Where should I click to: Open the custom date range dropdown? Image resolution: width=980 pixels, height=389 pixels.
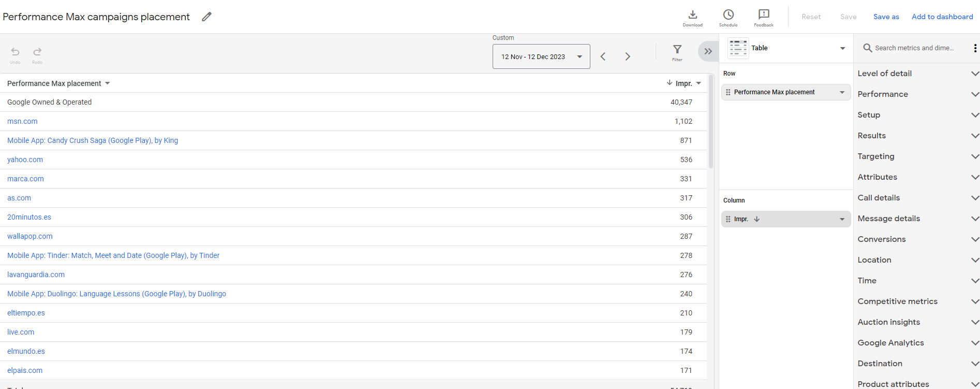(541, 56)
